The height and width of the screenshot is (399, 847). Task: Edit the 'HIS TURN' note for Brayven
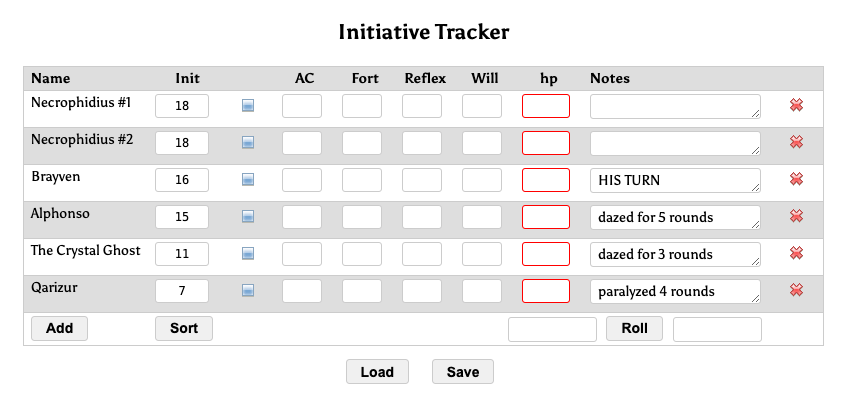point(675,180)
